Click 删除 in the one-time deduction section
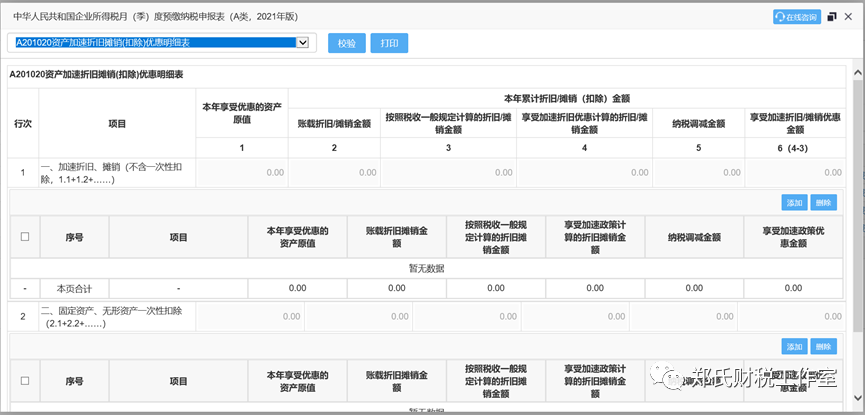The height and width of the screenshot is (415, 865). 824,347
